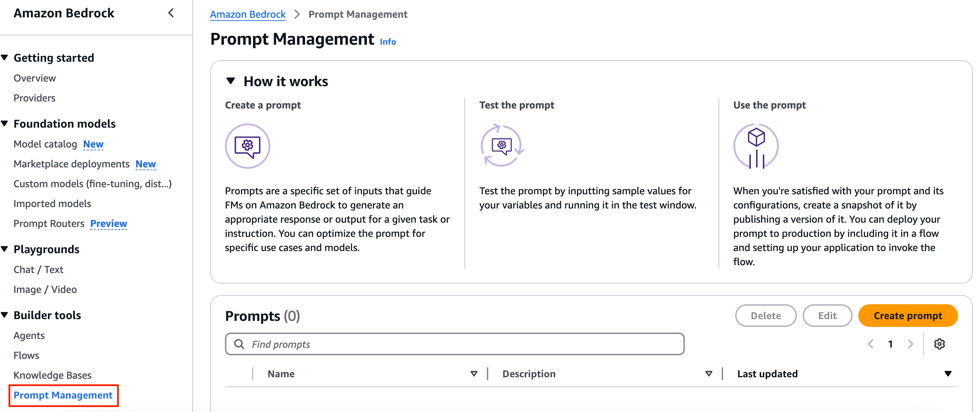Collapse the Getting started section
The image size is (980, 412).
point(5,57)
